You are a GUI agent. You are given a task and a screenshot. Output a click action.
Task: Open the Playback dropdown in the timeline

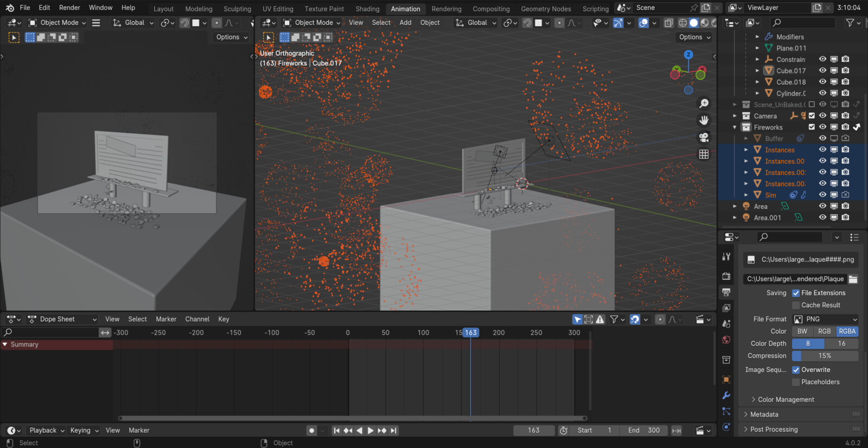(x=47, y=431)
